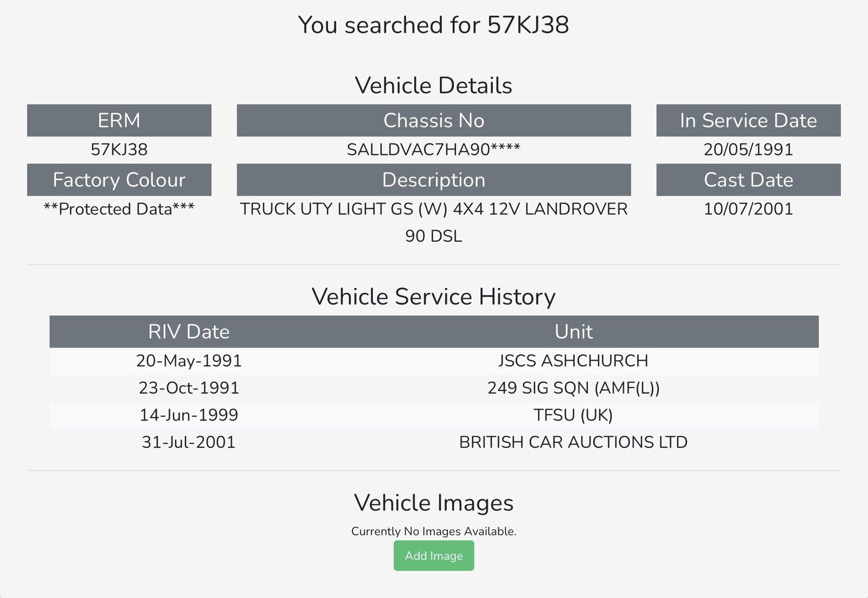The height and width of the screenshot is (598, 868).
Task: Select the chassis number SALLDVAC7HA90 value
Action: 434,149
